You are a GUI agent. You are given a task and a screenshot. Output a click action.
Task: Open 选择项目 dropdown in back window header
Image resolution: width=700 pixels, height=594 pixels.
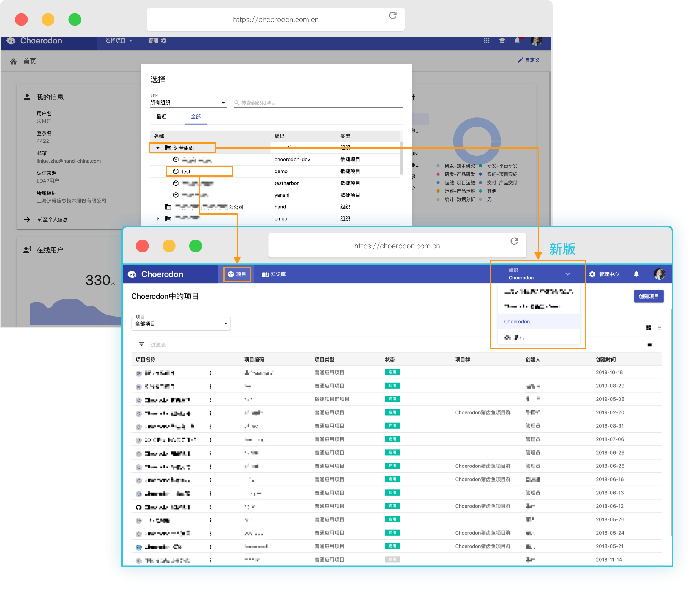(119, 41)
